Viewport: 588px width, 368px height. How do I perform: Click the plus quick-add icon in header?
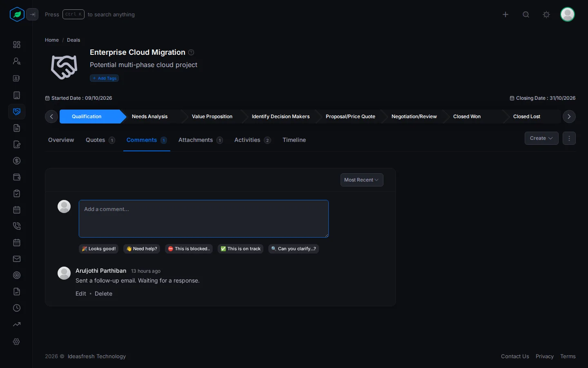tap(506, 14)
